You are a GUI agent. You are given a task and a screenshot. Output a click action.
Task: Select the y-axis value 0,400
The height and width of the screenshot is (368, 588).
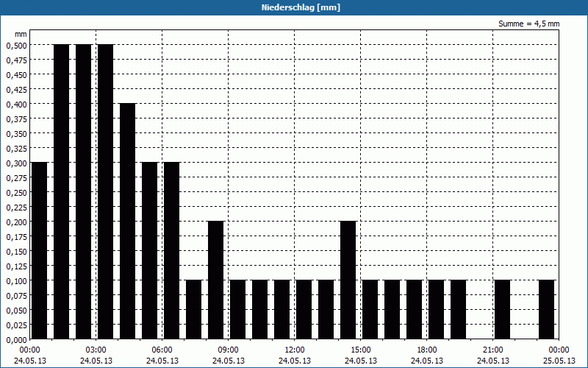(x=17, y=105)
